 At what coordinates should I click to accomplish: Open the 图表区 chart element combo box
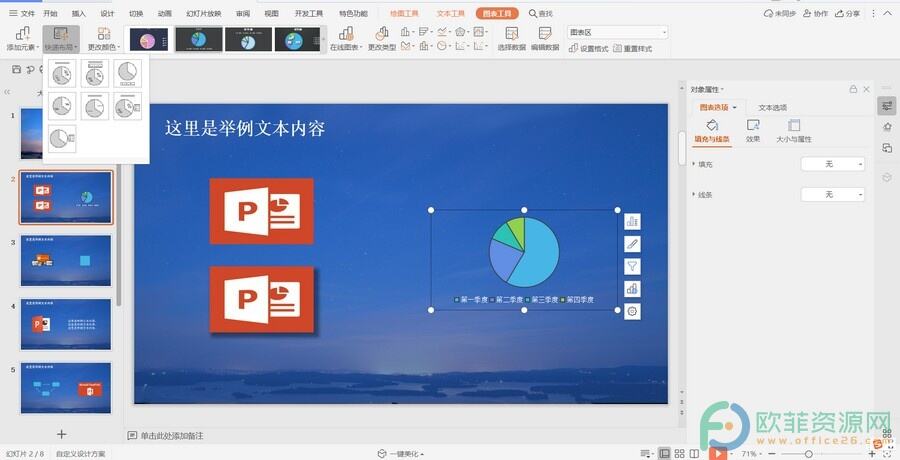[618, 33]
